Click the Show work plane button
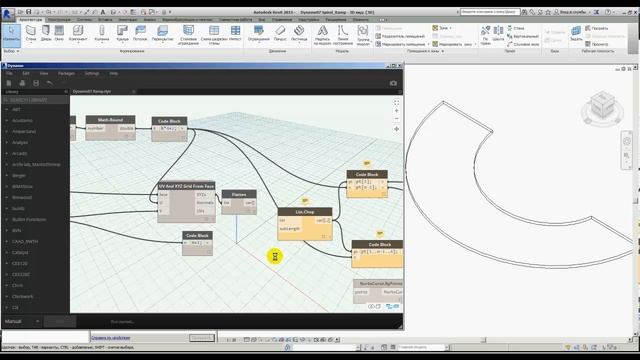 tap(596, 29)
